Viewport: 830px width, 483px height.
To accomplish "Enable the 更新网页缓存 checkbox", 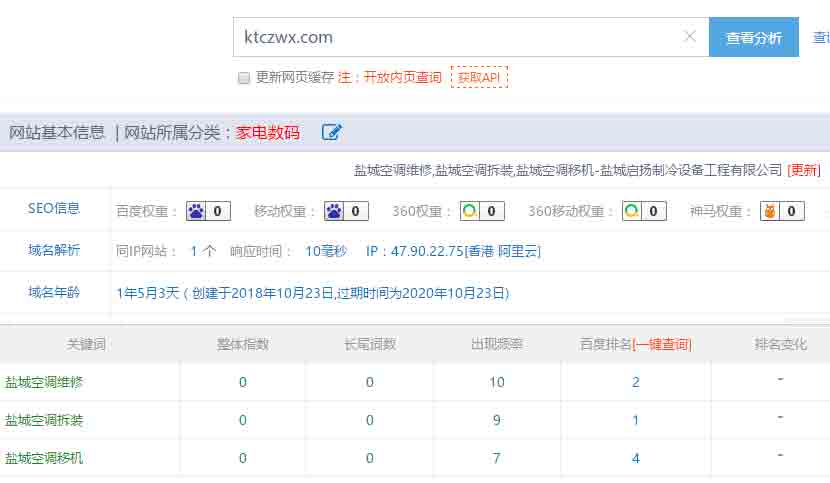I will (244, 78).
